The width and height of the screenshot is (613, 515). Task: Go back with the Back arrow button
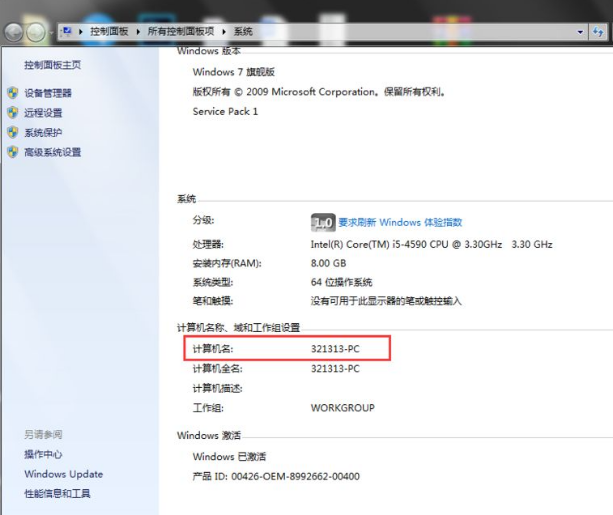[14, 32]
